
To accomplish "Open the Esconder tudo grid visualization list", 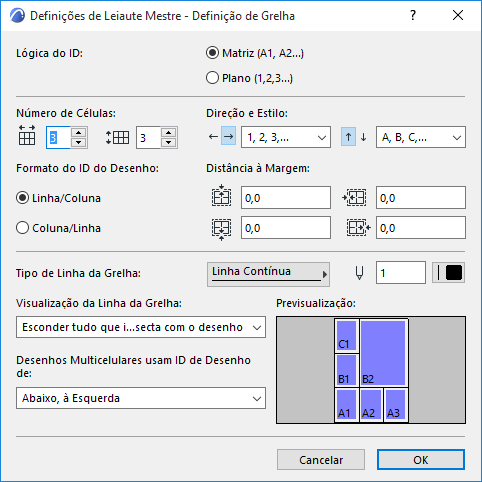I will pos(141,327).
